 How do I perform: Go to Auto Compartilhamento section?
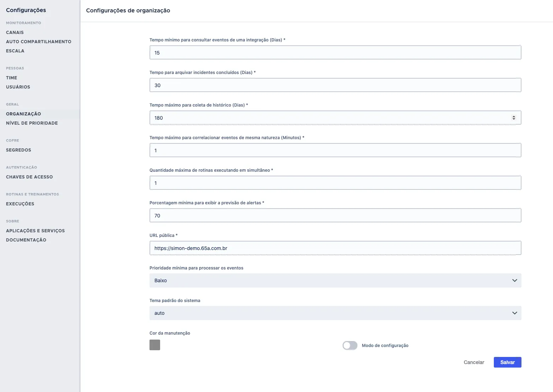39,41
